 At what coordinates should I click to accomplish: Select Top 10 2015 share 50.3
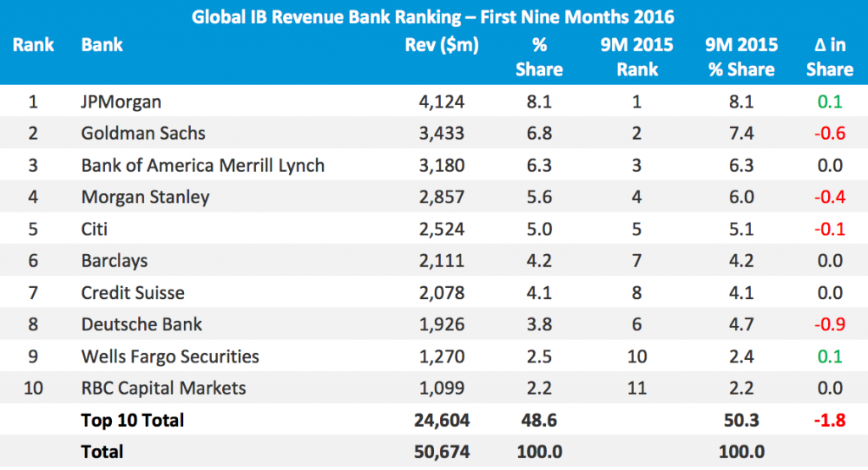(742, 420)
